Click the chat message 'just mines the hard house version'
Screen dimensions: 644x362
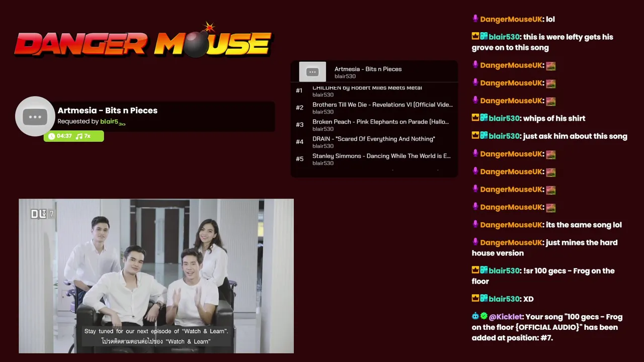[545, 248]
